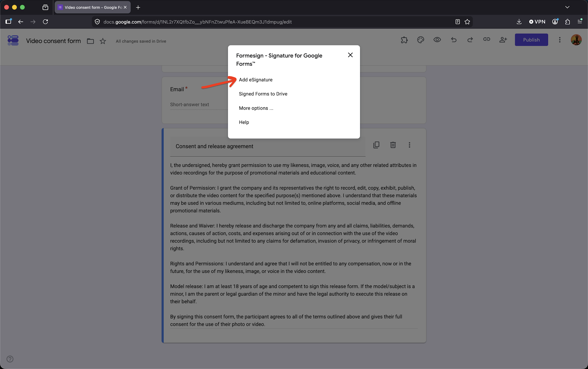This screenshot has height=369, width=588.
Task: Click the undo arrow in Forms toolbar
Action: click(454, 40)
